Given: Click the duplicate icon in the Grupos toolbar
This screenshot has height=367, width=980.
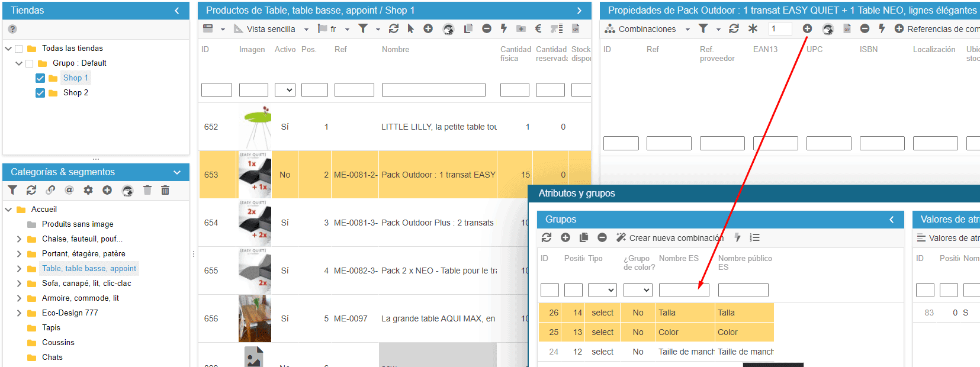Looking at the screenshot, I should coord(584,237).
